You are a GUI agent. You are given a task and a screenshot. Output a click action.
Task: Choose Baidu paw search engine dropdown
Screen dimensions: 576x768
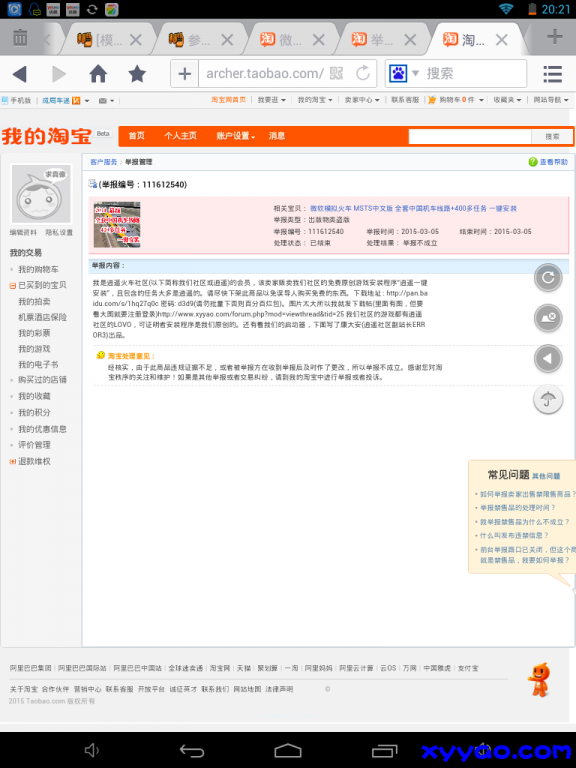404,73
